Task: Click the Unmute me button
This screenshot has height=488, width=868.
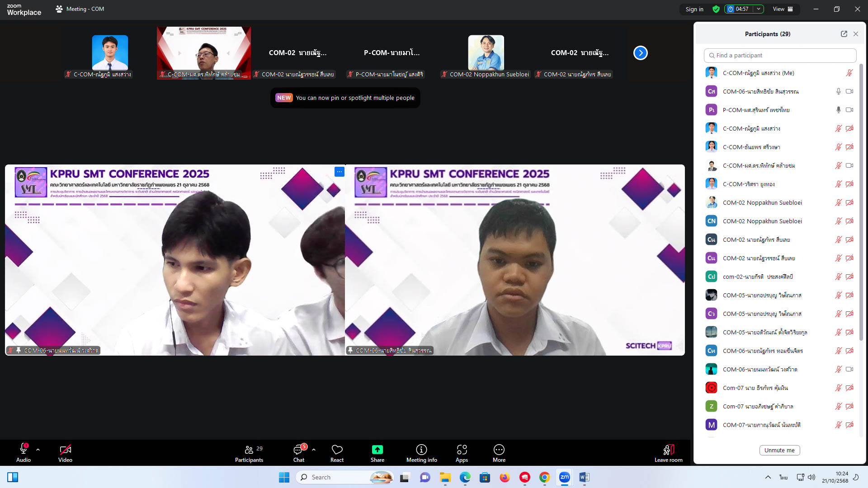Action: point(779,450)
